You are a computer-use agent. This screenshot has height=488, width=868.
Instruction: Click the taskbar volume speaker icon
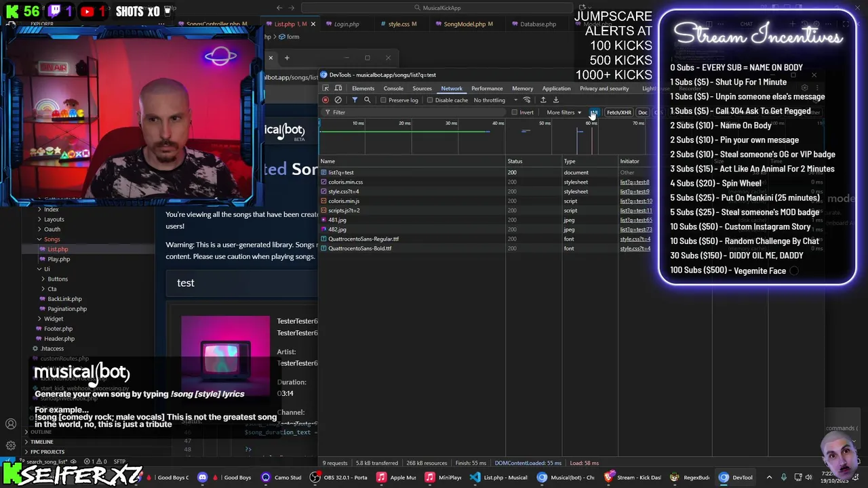(808, 477)
